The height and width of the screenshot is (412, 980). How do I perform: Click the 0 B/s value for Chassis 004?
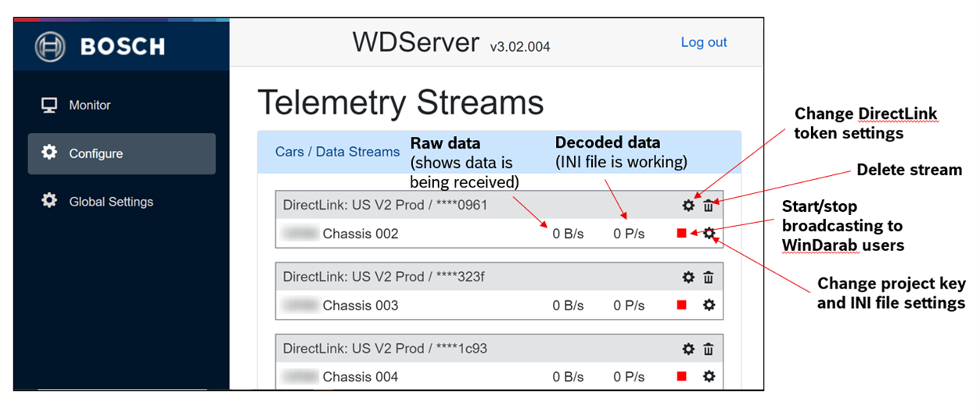coord(568,377)
